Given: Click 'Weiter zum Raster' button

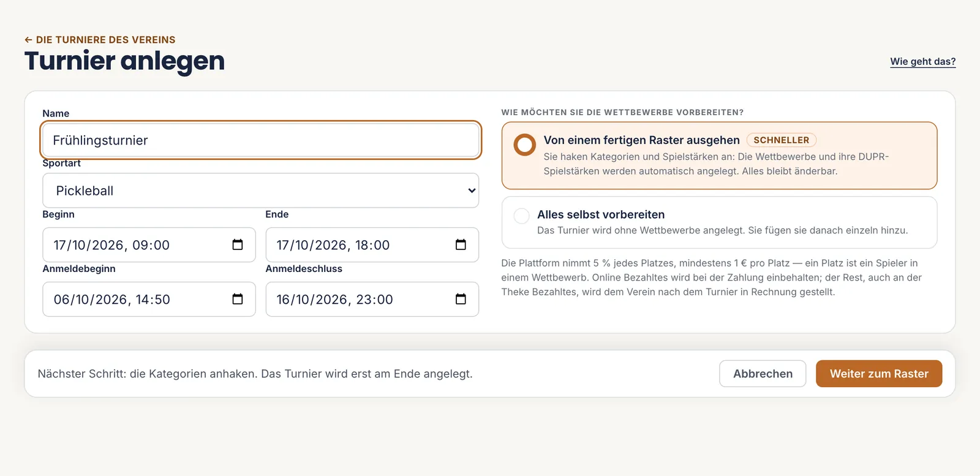Looking at the screenshot, I should click(879, 374).
